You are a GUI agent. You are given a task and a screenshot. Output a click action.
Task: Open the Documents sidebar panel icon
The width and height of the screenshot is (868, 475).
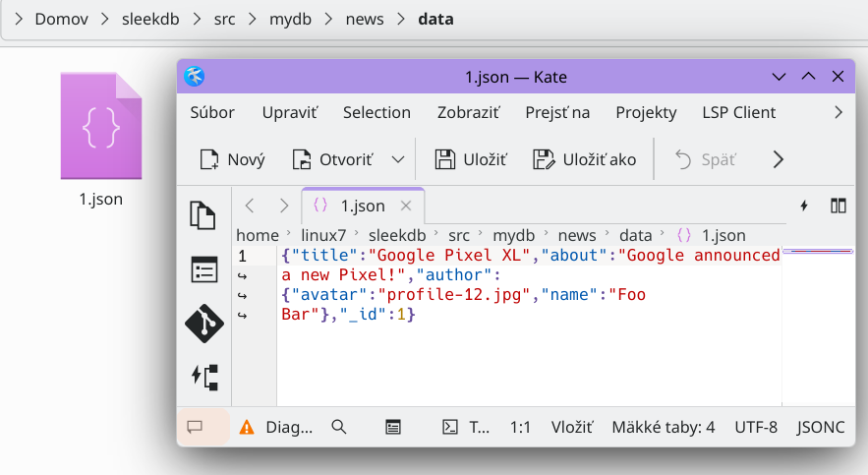(203, 215)
